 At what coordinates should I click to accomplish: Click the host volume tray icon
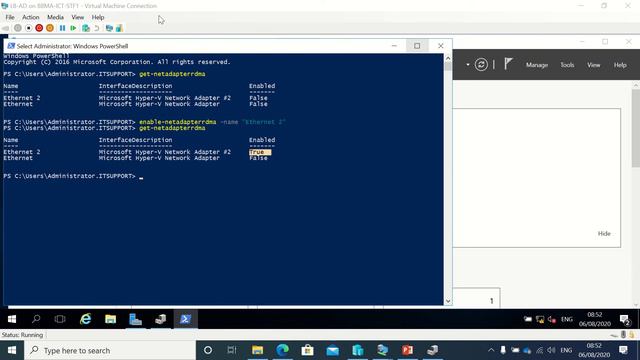[x=551, y=350]
